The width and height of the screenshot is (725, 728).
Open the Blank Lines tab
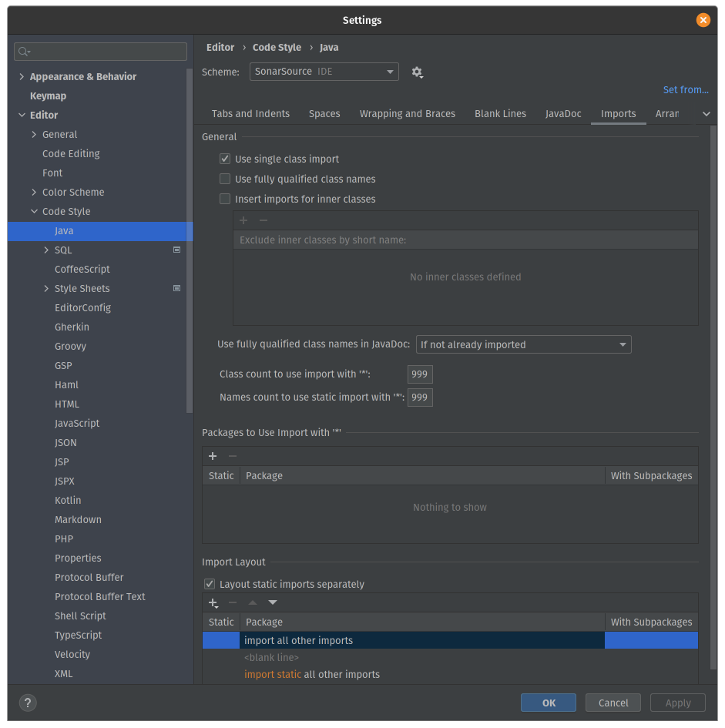(x=500, y=114)
